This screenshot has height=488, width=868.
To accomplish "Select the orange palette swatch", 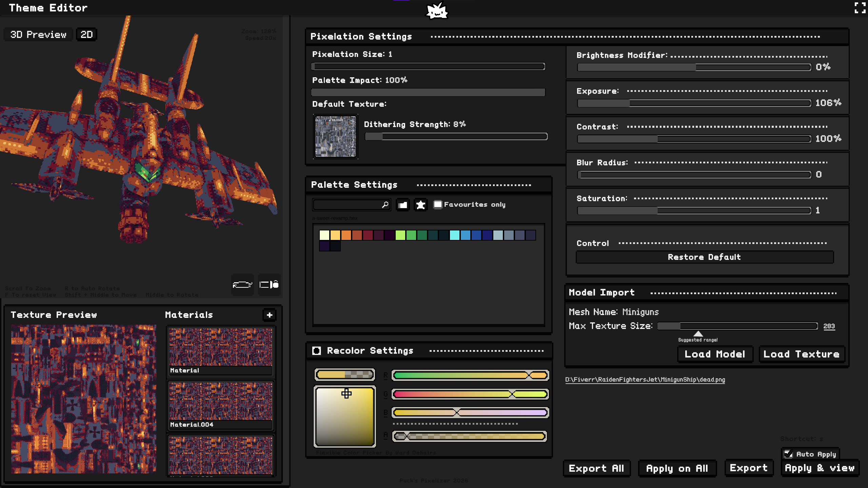I will click(x=346, y=235).
